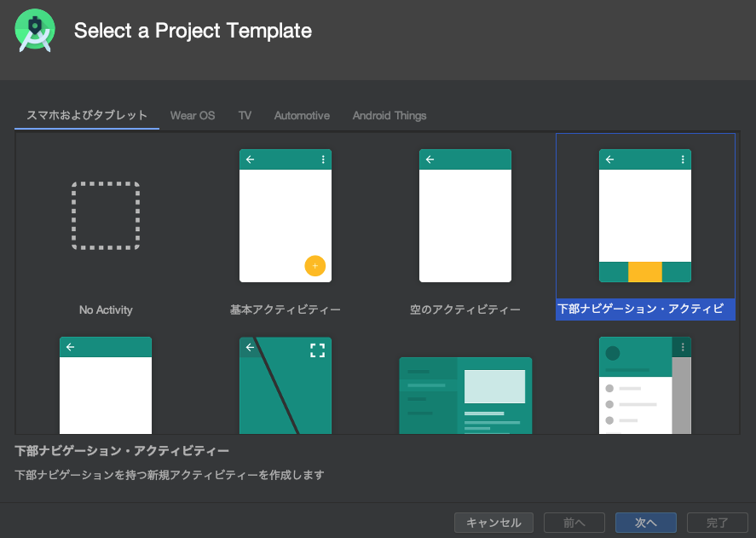
Task: Click the 次へ button
Action: 646,523
